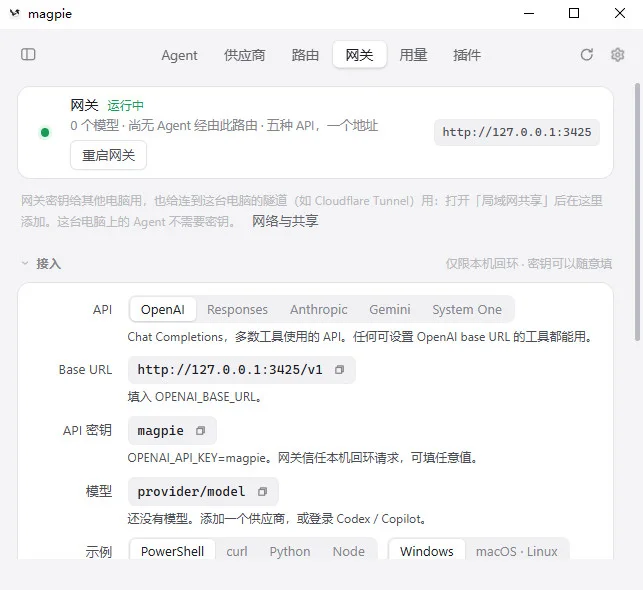Image resolution: width=643 pixels, height=590 pixels.
Task: Choose the Anthropic API option
Action: click(319, 310)
